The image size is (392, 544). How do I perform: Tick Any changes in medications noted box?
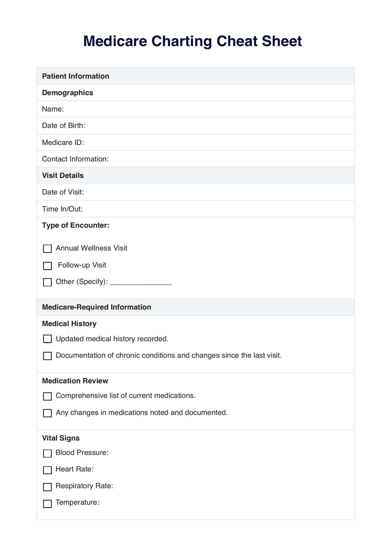coord(48,413)
